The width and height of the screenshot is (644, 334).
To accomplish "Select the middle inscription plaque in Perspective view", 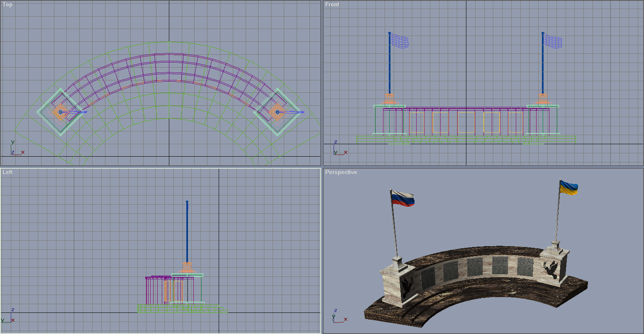I will (475, 267).
